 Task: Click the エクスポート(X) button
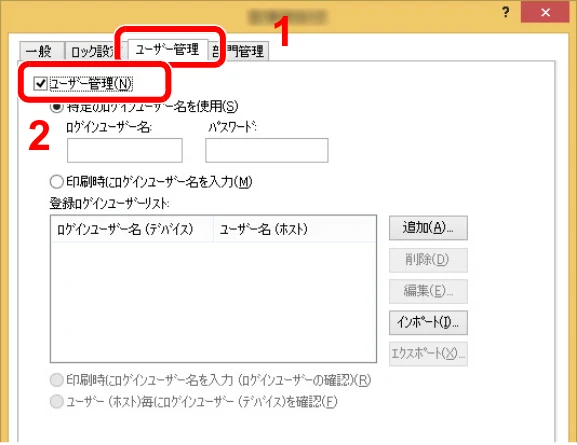pos(428,354)
